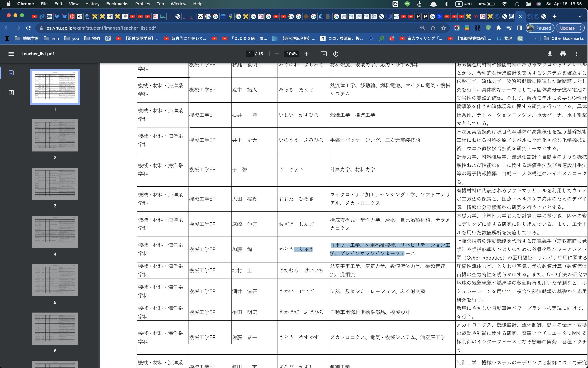Open a new tab with plus

[x=554, y=16]
